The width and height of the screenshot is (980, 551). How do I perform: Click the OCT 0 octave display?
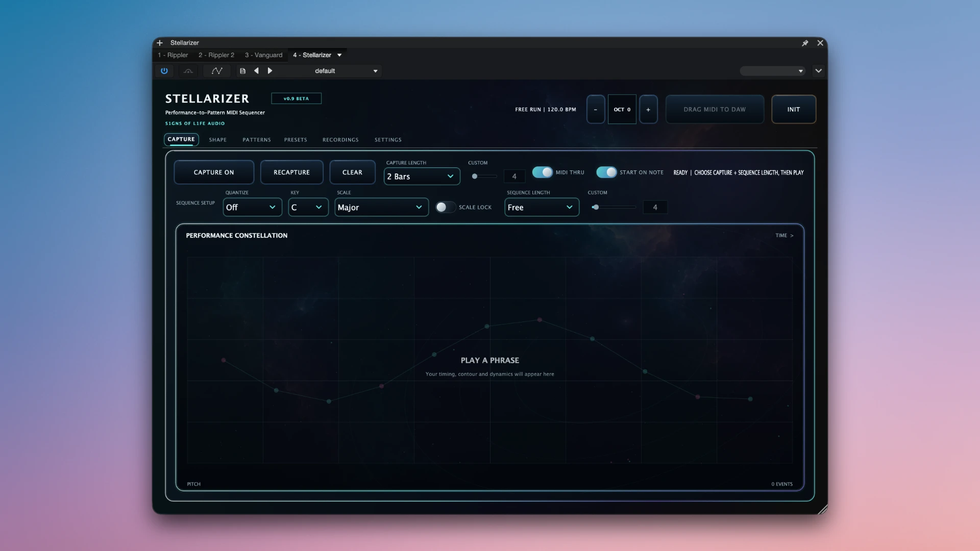[x=622, y=109]
